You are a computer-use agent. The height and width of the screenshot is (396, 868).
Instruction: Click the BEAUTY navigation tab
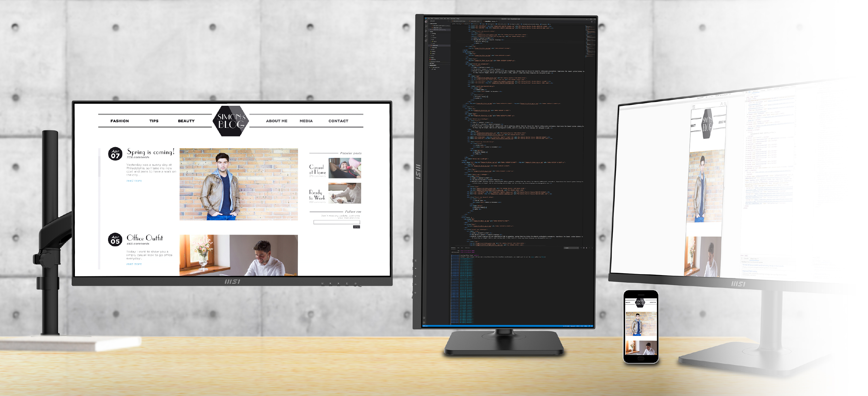tap(186, 121)
